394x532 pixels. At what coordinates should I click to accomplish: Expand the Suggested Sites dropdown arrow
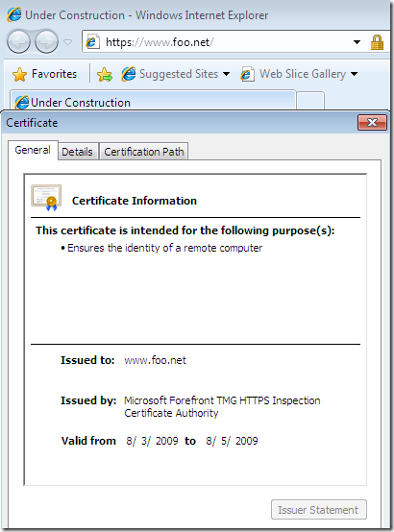coord(227,74)
